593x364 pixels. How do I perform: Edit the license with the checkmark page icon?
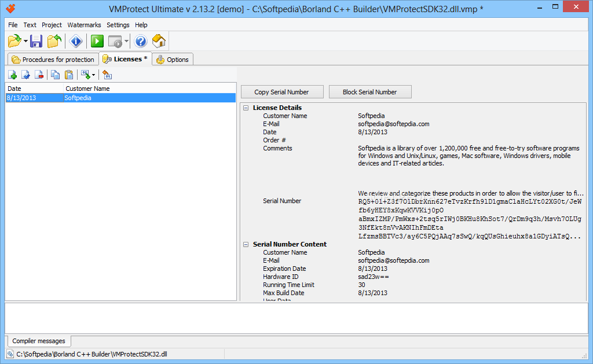(25, 75)
